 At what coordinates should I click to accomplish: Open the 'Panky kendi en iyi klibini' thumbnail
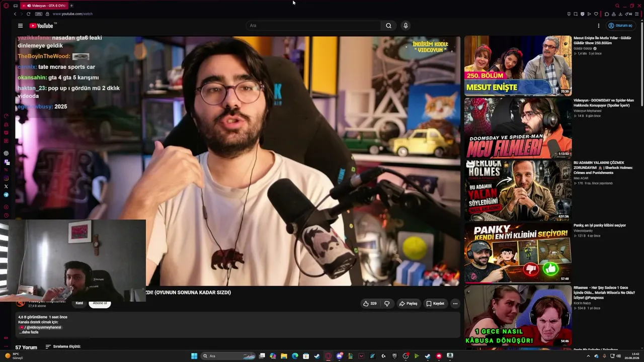[518, 253]
